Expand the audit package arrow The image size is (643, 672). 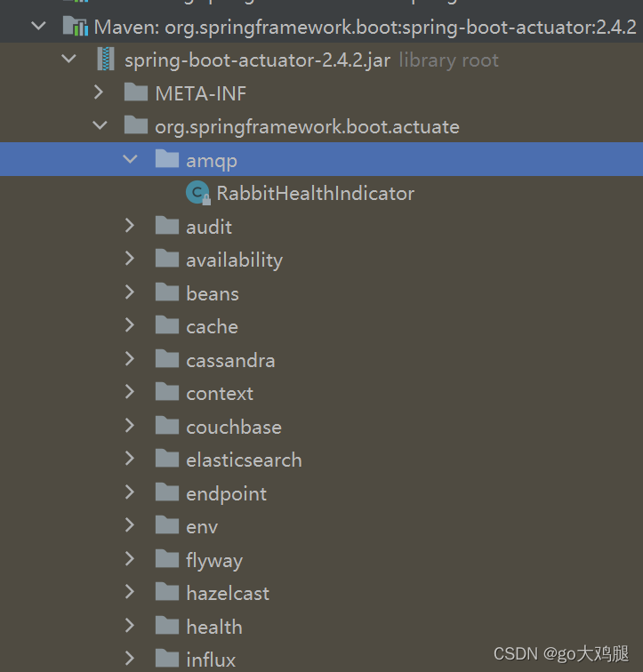(x=130, y=226)
